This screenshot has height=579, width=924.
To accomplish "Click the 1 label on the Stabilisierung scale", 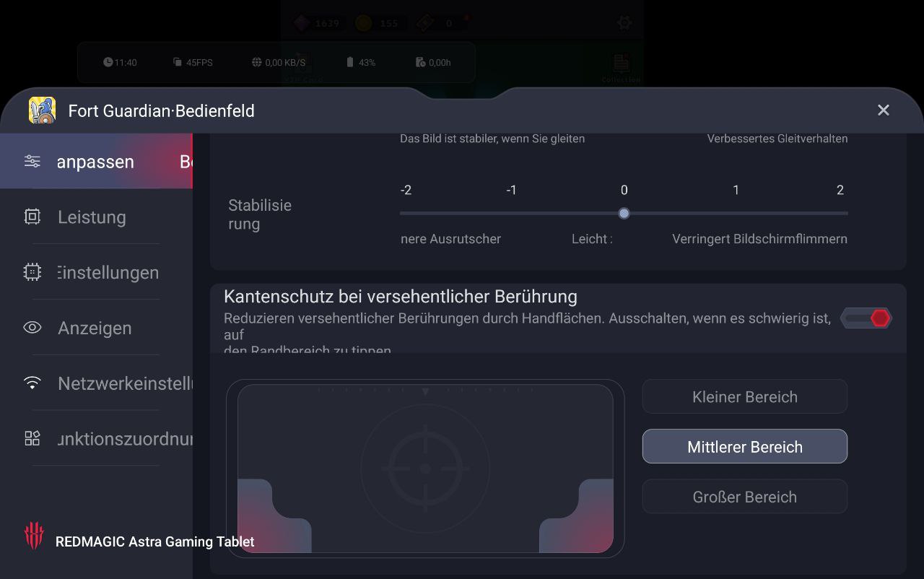I will (736, 190).
